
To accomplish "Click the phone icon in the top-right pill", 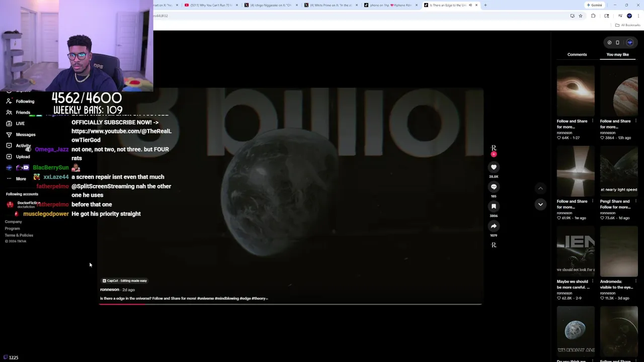I will pyautogui.click(x=618, y=42).
